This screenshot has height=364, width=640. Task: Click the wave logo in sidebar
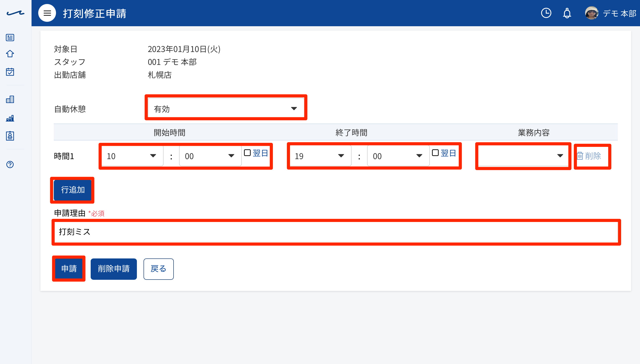16,13
